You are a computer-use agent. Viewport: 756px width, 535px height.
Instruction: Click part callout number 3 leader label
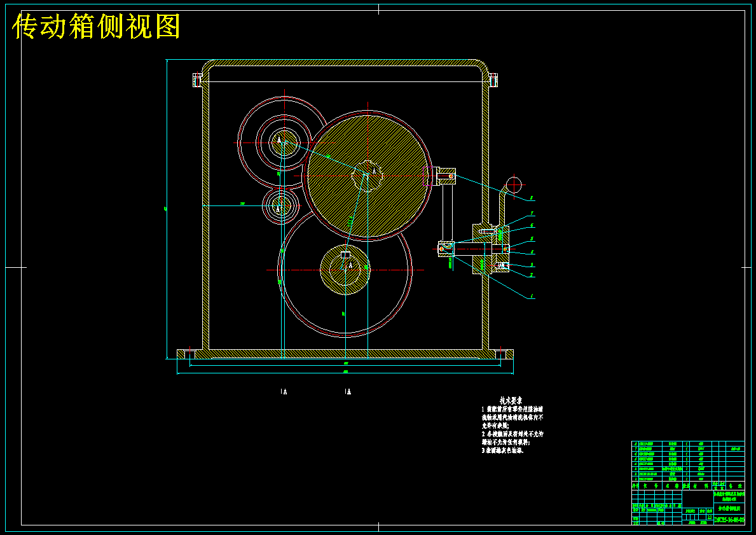[532, 265]
